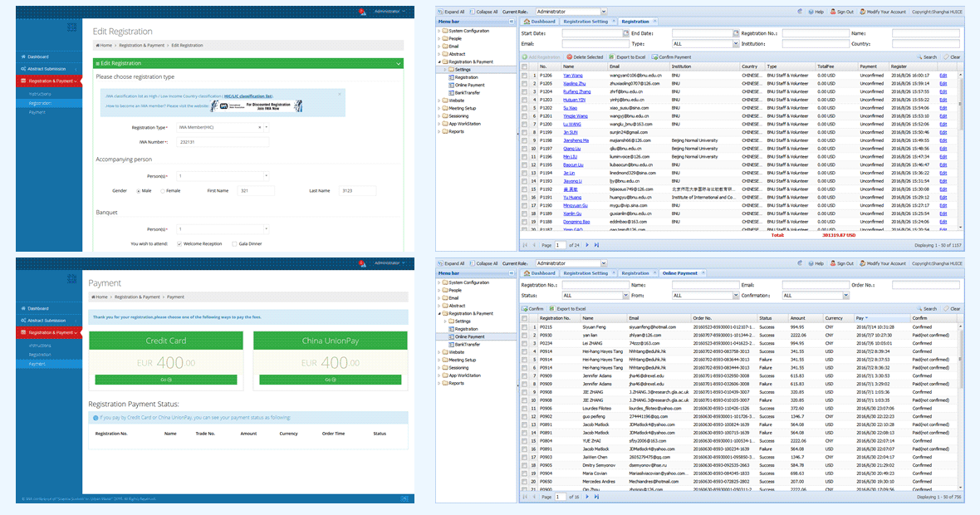Click Collapse All in the Online Payment window
Screen dimensions: 980x515
(483, 264)
